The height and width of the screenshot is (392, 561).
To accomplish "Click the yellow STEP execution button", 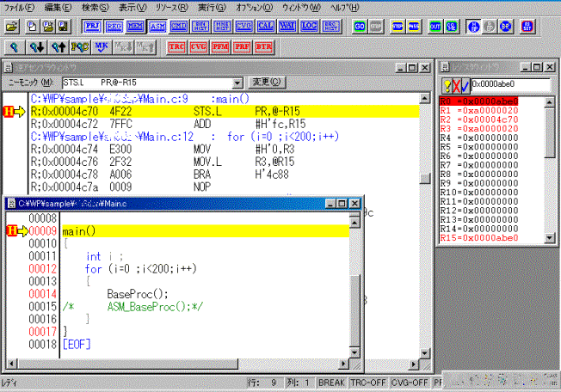I will (398, 27).
